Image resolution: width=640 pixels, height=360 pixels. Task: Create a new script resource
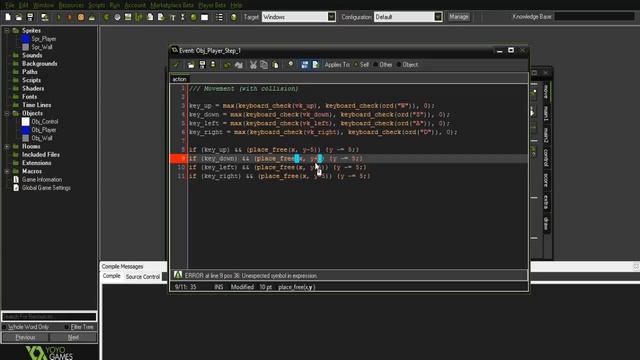click(150, 17)
